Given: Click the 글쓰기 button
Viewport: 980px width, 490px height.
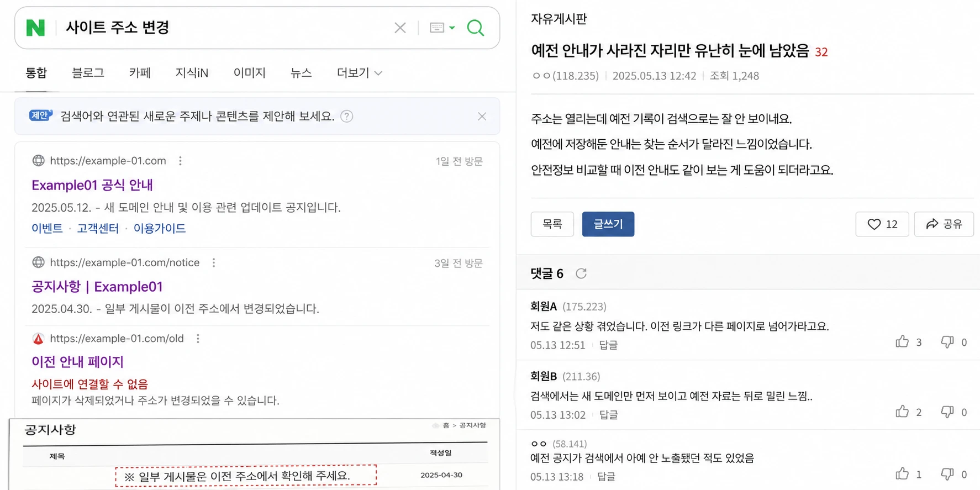Looking at the screenshot, I should (x=608, y=224).
